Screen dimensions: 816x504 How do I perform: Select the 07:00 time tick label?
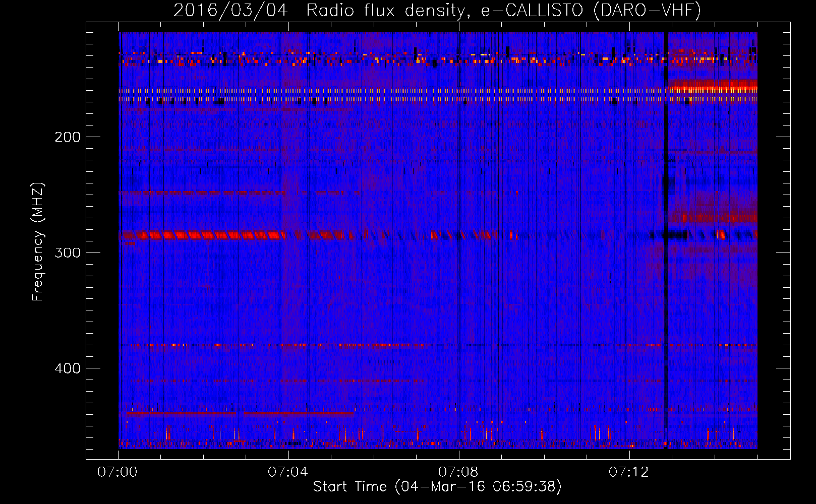pos(118,472)
